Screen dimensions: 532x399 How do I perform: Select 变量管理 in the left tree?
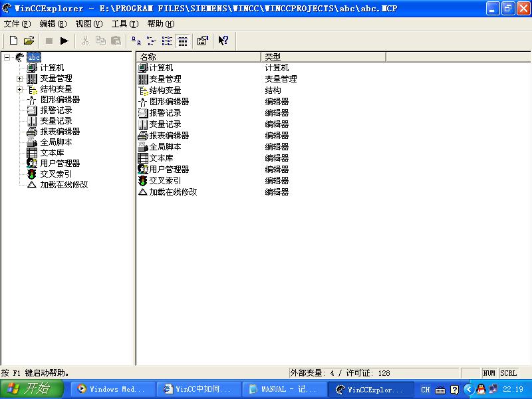click(56, 78)
